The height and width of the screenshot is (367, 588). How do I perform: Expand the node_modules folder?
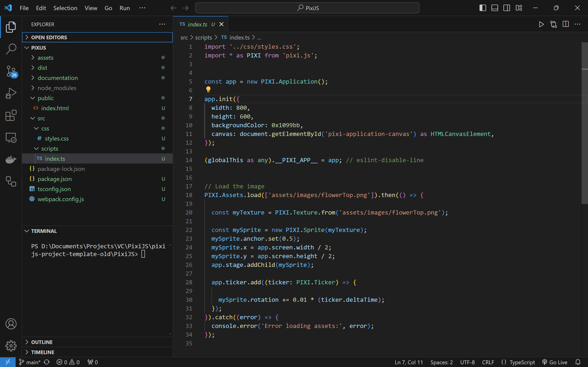[57, 88]
